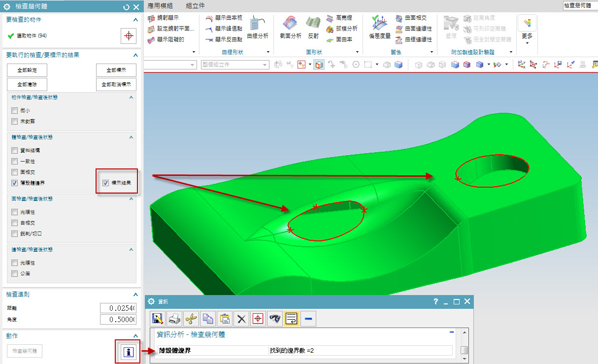Screen dimensions: 598x364
Task: Switch to the 應用模組 tab
Action: click(161, 5)
